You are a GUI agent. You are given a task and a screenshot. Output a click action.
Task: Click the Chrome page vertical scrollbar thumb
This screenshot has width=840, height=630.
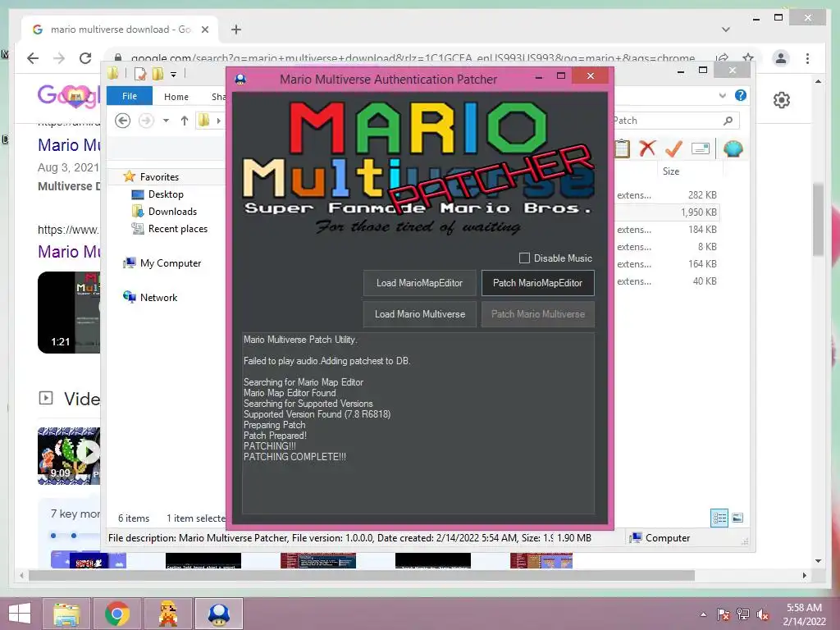point(818,220)
